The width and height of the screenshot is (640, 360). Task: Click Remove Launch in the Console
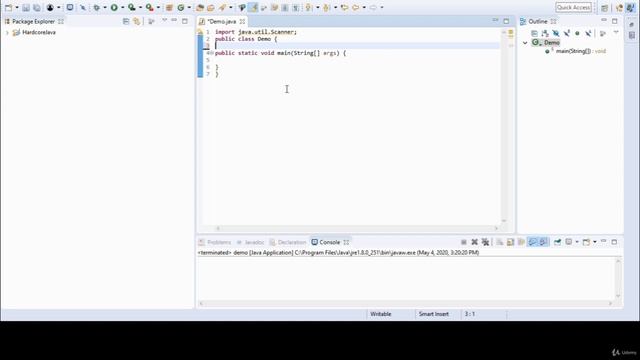474,242
